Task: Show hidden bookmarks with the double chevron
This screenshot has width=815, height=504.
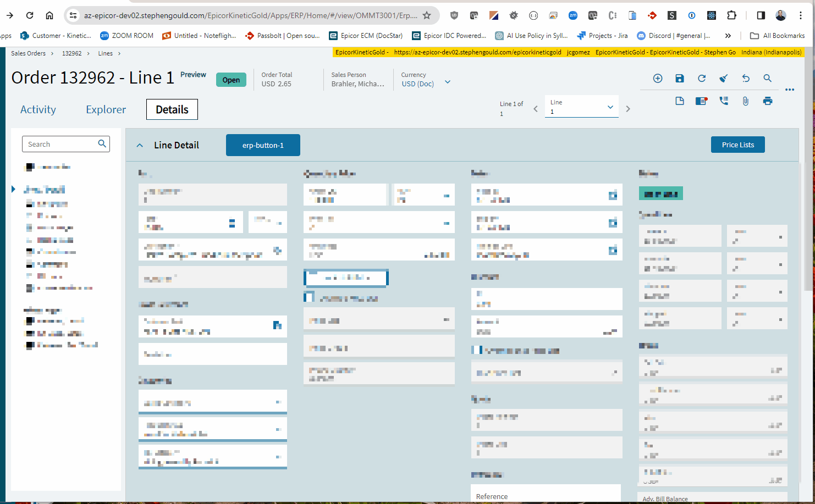Action: (x=728, y=36)
